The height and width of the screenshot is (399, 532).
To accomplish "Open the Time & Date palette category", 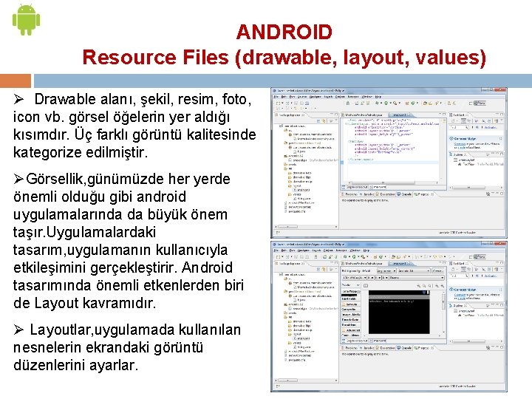I will coord(350,320).
